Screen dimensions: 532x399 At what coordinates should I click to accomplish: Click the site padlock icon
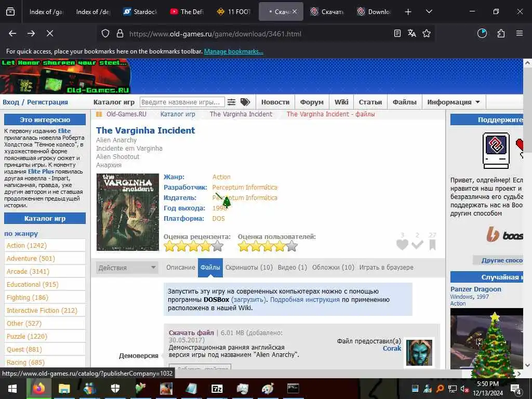coord(120,34)
